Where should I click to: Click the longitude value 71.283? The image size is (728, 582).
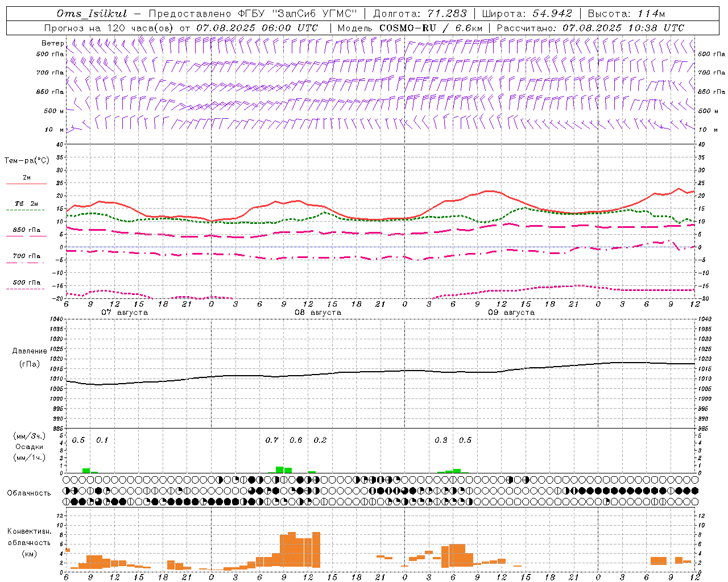pos(447,14)
